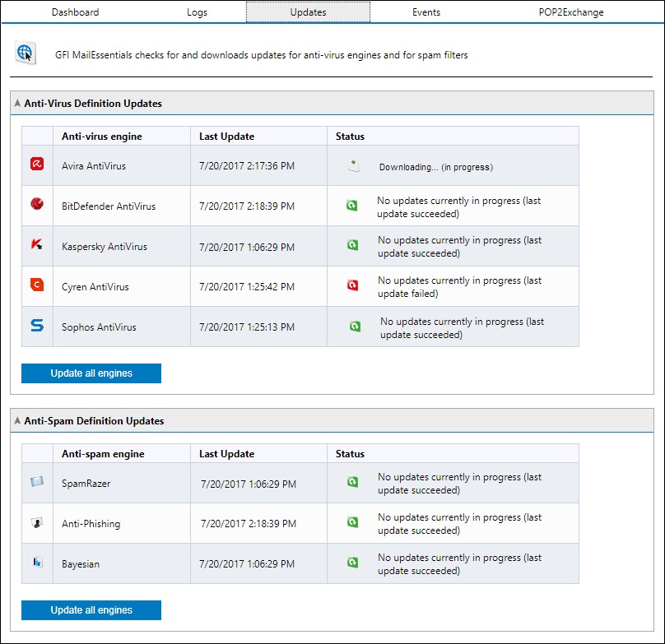The width and height of the screenshot is (665, 644).
Task: Click Anti-Phishing's green status icon
Action: click(x=352, y=522)
